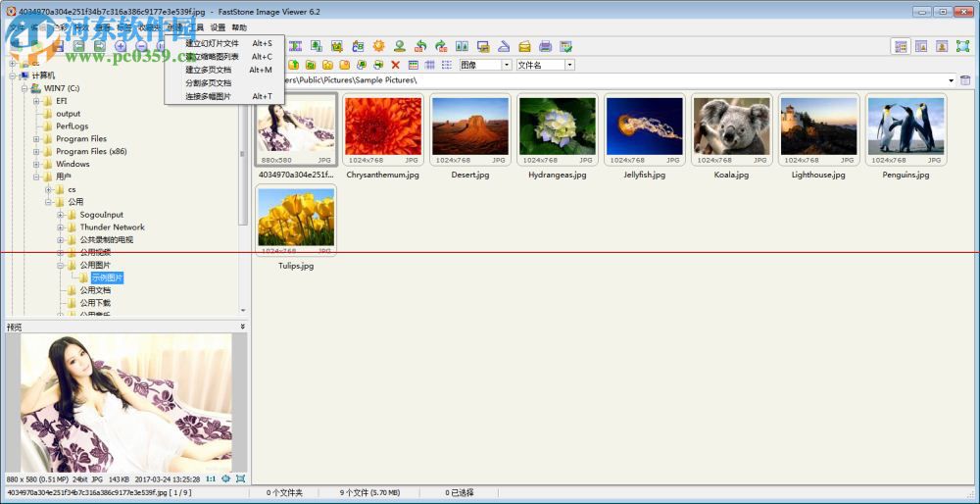Expand the Windows folder node
This screenshot has height=504, width=980.
point(37,164)
